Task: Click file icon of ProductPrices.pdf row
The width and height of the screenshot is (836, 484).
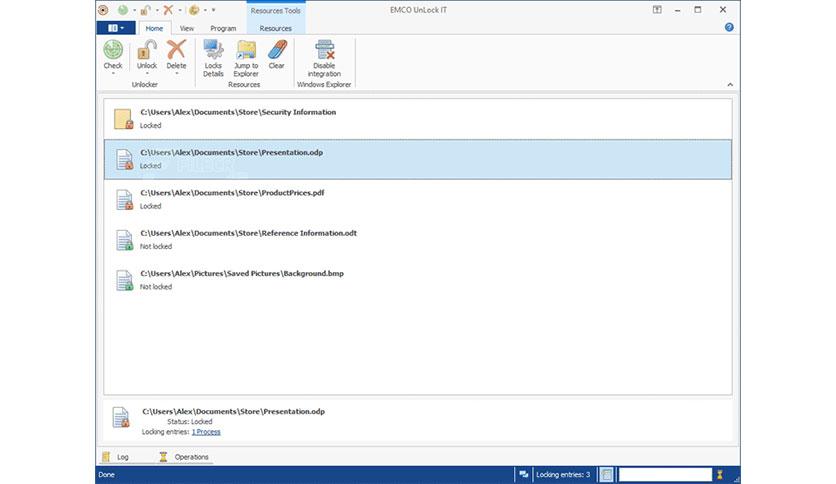Action: click(124, 200)
